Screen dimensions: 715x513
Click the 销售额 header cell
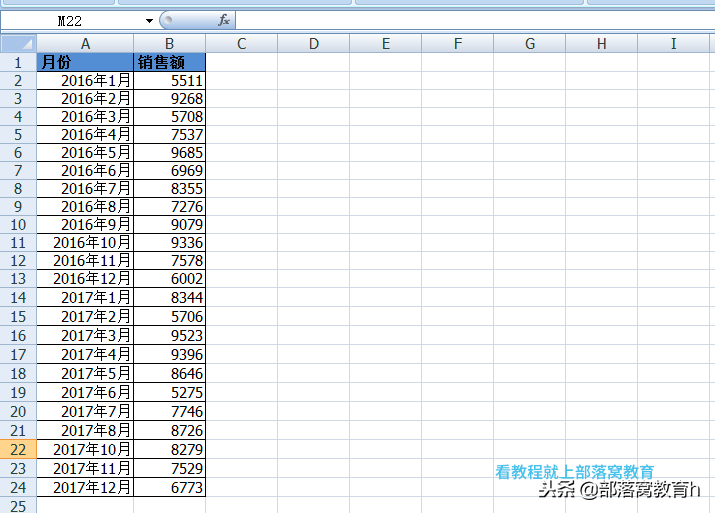[170, 62]
